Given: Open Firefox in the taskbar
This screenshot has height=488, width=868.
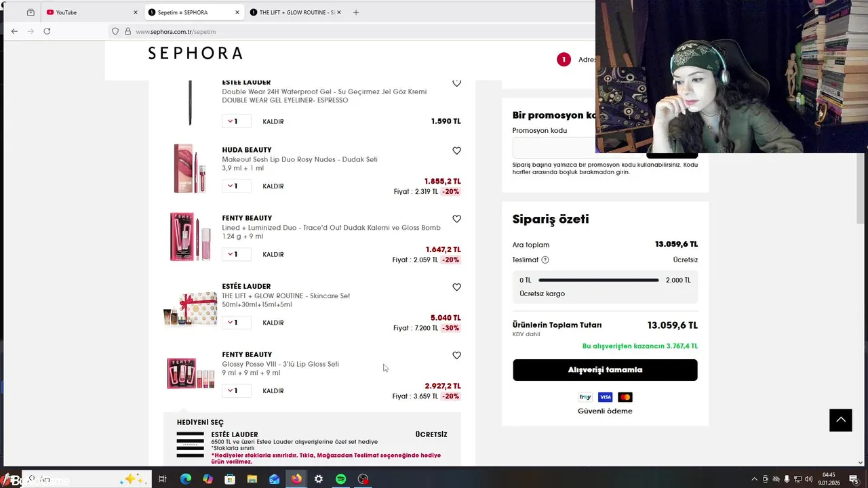Looking at the screenshot, I should click(x=296, y=479).
